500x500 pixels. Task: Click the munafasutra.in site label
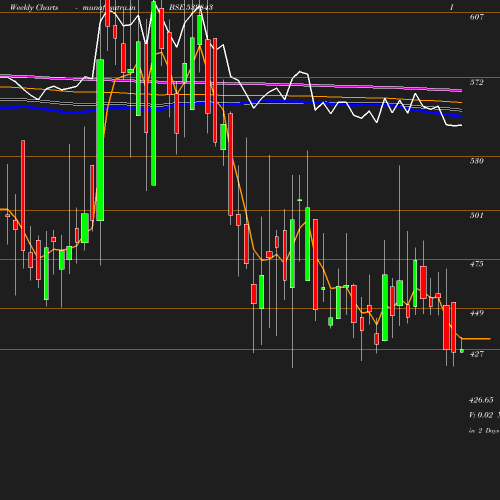[x=109, y=7]
